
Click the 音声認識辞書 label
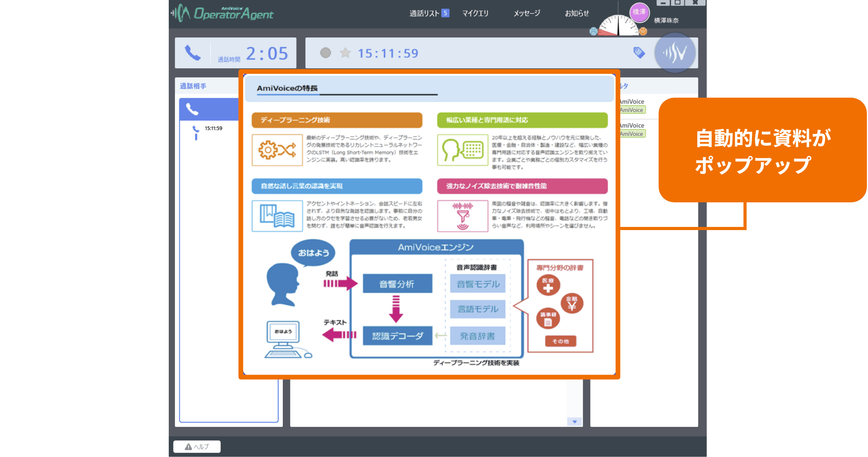point(477,267)
